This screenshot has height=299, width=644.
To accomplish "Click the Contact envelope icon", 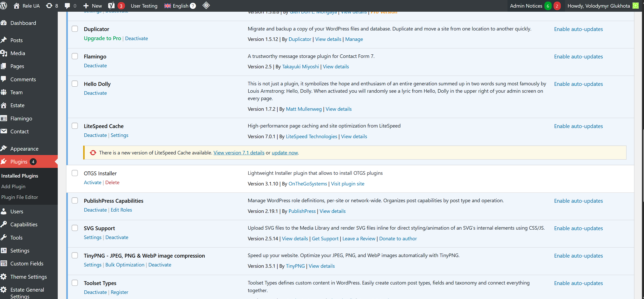I will [4, 131].
